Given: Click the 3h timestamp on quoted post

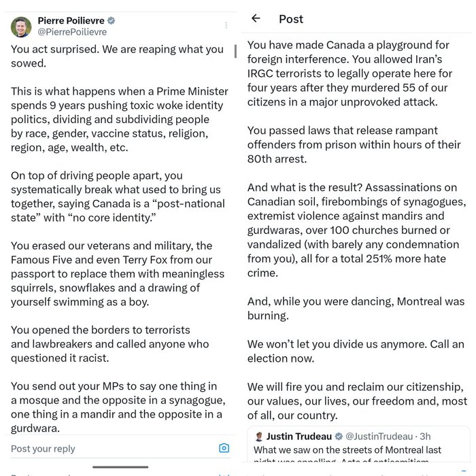Looking at the screenshot, I should 425,437.
